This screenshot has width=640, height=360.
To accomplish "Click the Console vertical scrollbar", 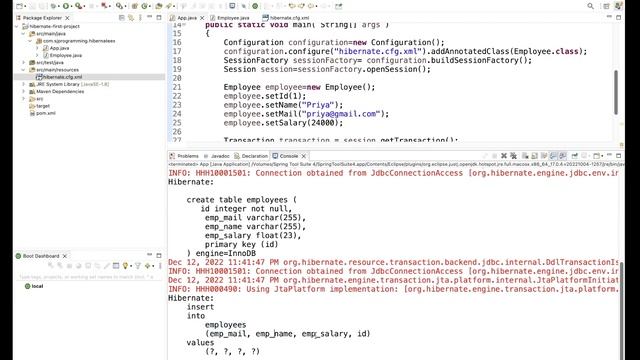I will click(622, 311).
